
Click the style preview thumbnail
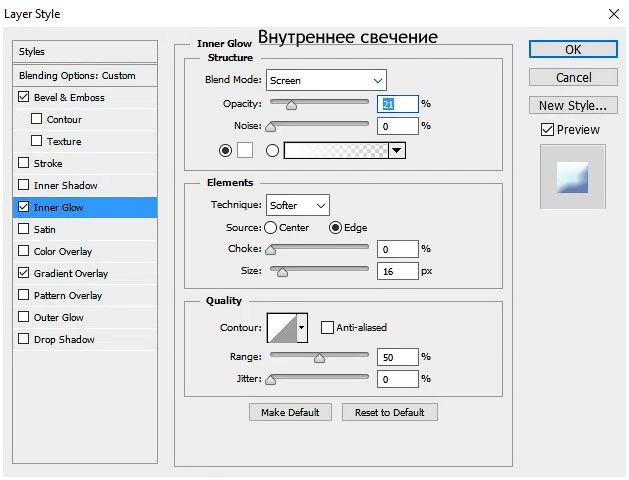click(x=572, y=177)
